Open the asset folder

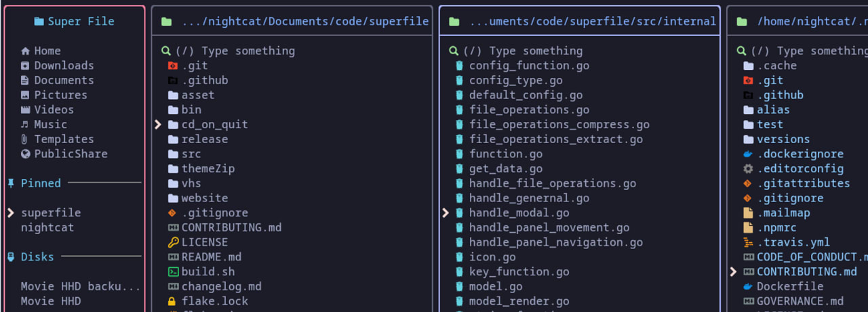click(x=198, y=95)
